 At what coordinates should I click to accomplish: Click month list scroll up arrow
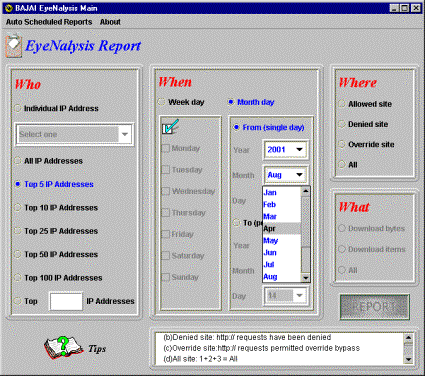pyautogui.click(x=306, y=191)
